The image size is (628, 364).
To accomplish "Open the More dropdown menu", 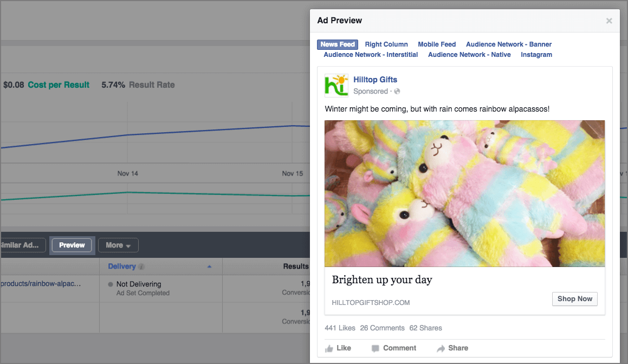I will point(118,245).
